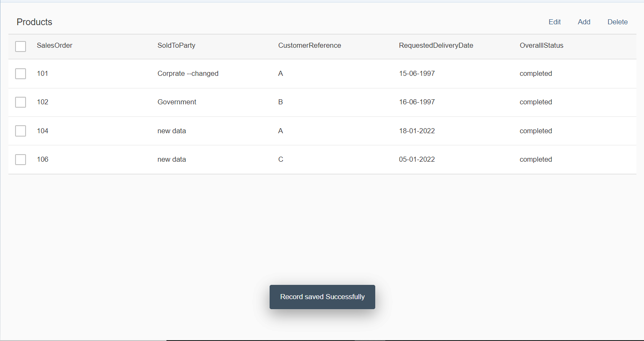
Task: Click the row with Corprate --changed
Action: [188, 73]
